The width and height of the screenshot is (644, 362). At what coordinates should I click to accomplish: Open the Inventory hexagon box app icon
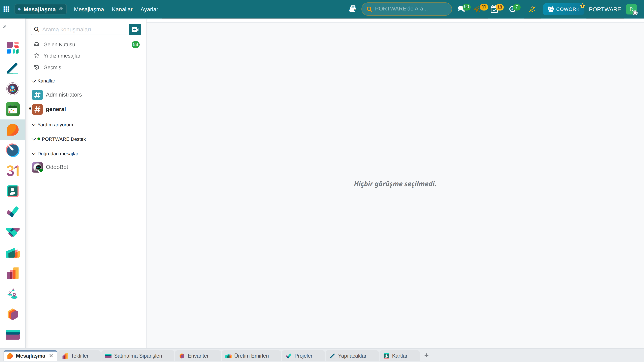tap(12, 314)
